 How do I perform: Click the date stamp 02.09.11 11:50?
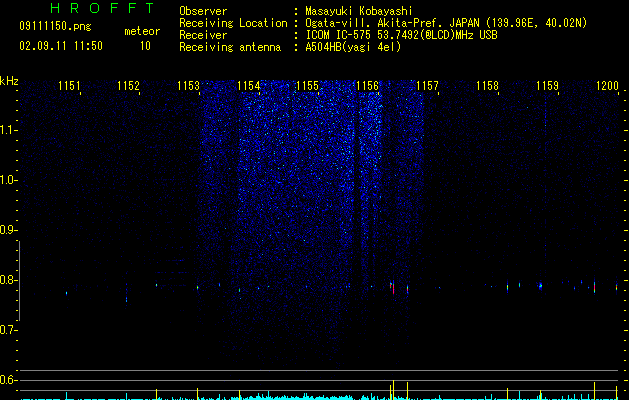(x=61, y=46)
